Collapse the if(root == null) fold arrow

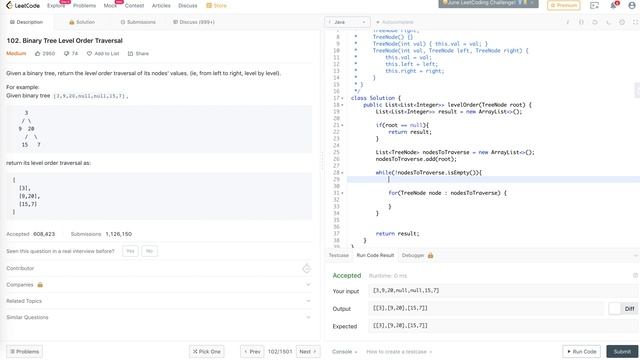click(342, 125)
